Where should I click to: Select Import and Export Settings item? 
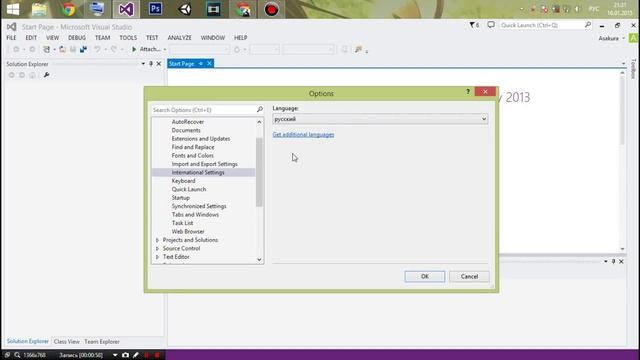pyautogui.click(x=204, y=164)
